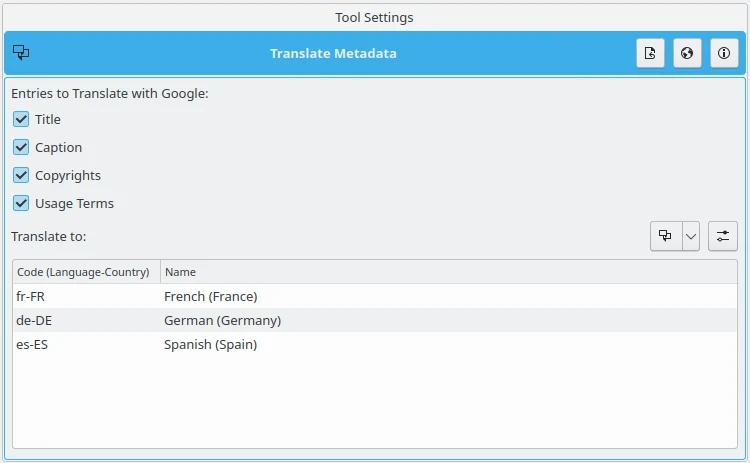Select the de-DE German (Germany) row

[222, 320]
